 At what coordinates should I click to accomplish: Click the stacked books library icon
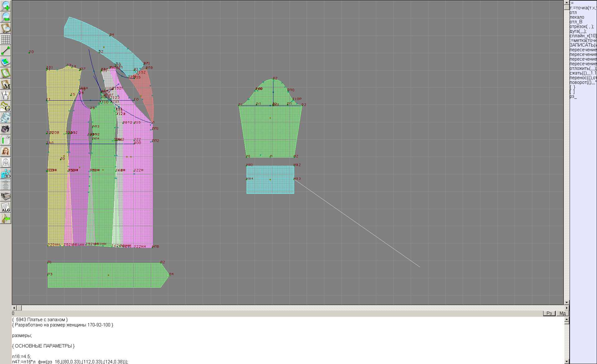click(6, 196)
